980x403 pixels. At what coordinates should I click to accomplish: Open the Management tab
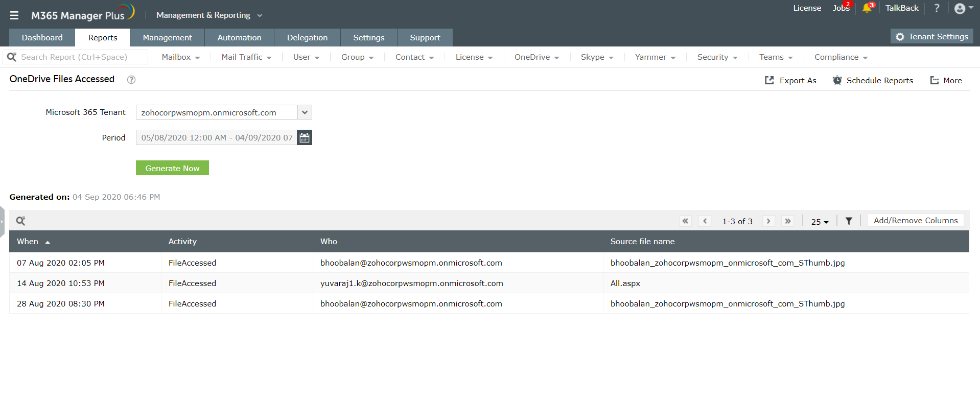(x=168, y=38)
